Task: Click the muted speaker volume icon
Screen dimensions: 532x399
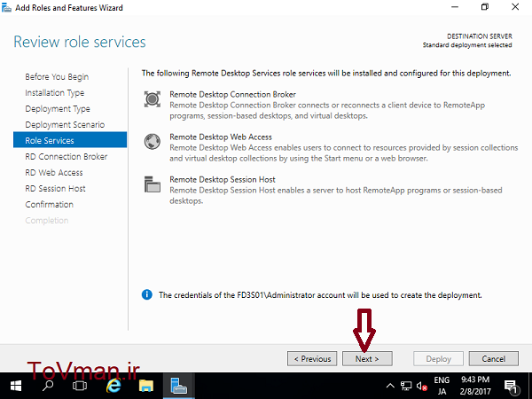Action: 422,386
